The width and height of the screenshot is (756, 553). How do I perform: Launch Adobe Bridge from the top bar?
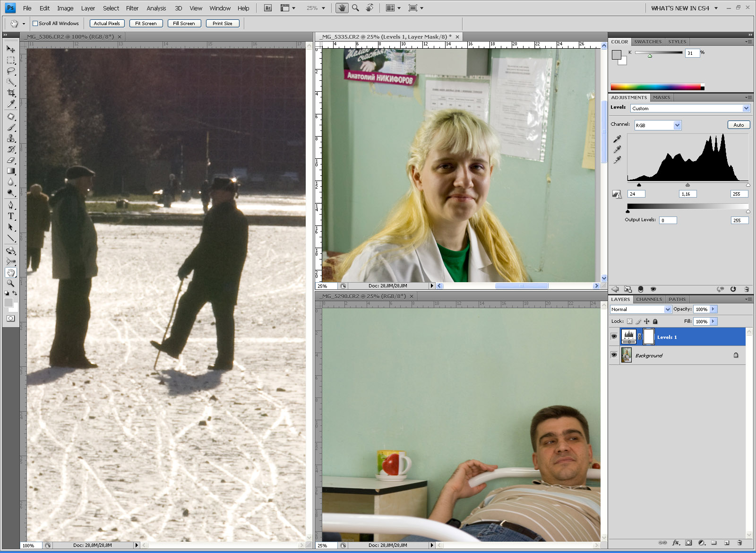(268, 8)
